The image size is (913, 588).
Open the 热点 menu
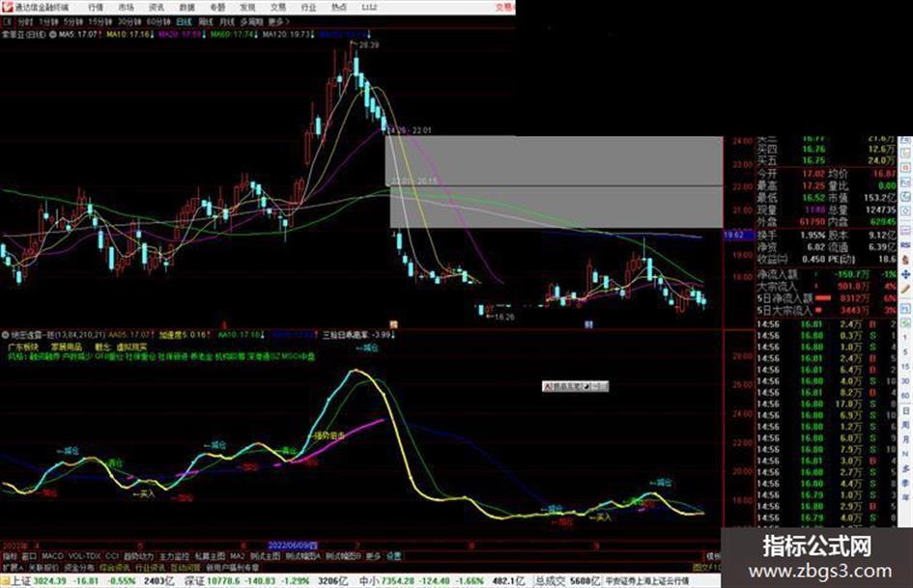tap(339, 7)
